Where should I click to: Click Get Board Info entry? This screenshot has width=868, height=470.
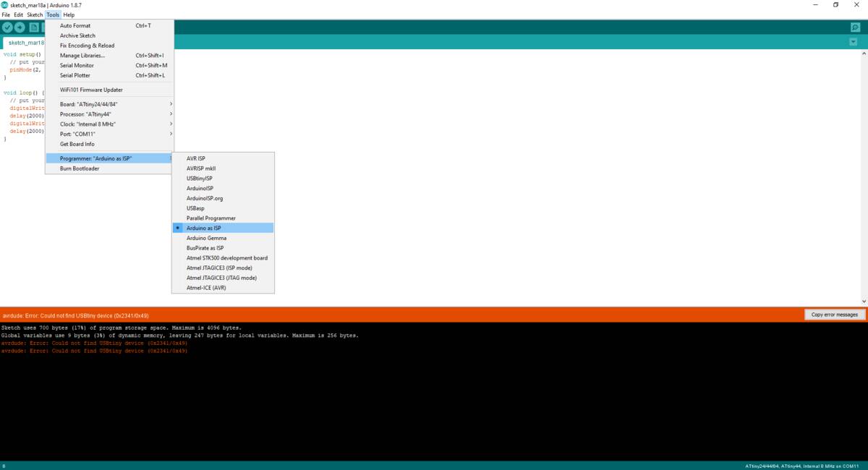click(x=110, y=144)
